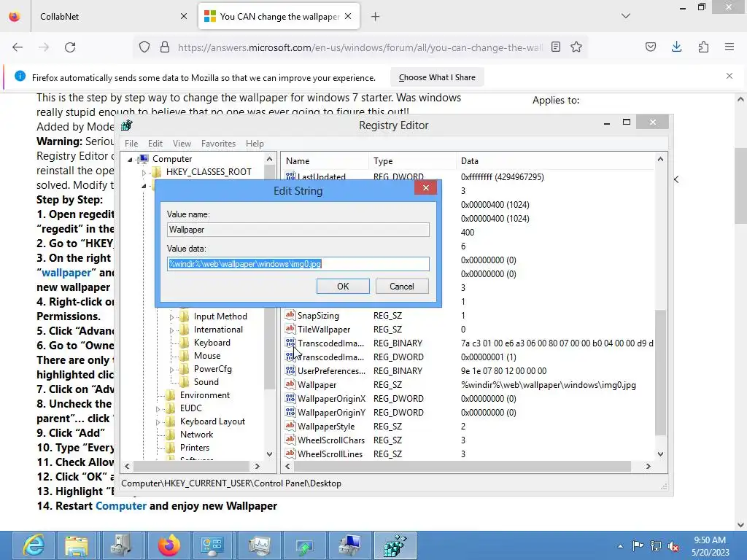Open the Firefox extensions icon
This screenshot has width=747, height=560.
click(x=704, y=47)
